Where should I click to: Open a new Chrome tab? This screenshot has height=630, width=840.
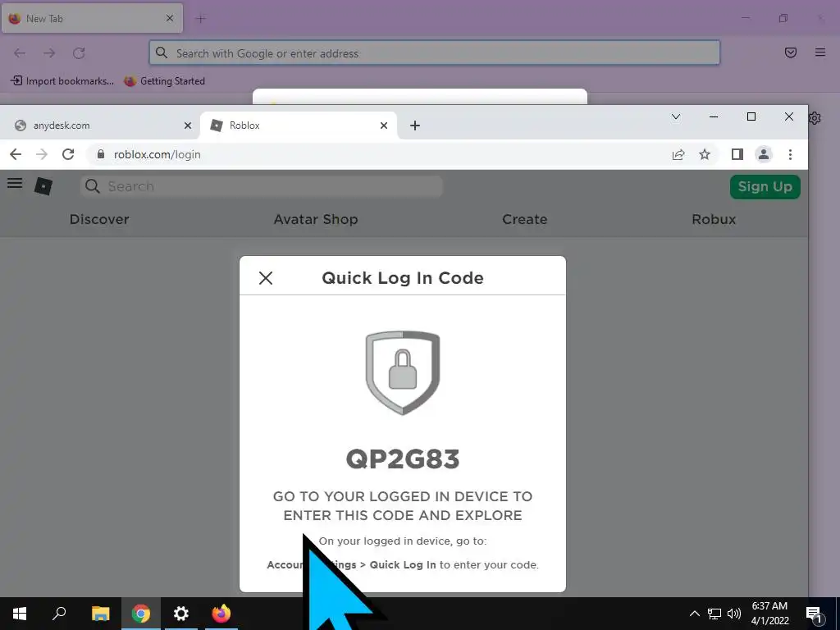coord(414,126)
